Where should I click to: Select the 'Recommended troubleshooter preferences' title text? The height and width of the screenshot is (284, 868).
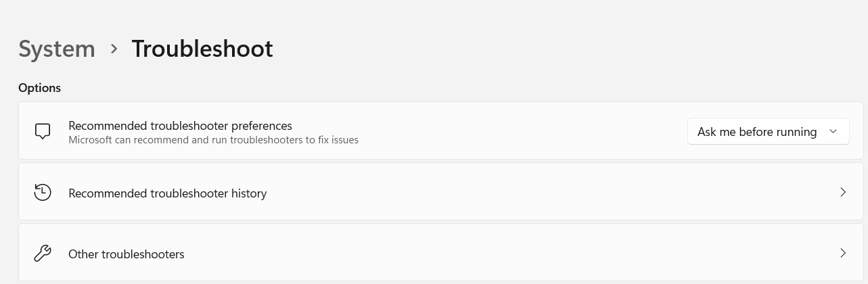(x=180, y=126)
